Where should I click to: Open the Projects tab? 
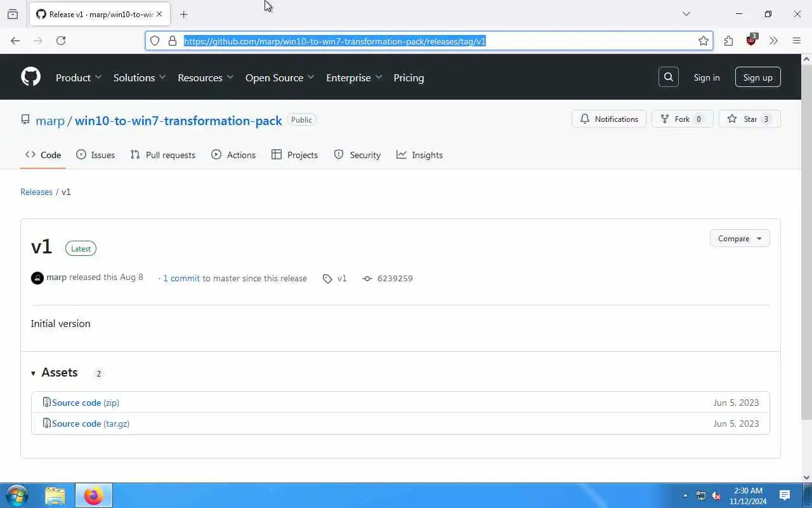pyautogui.click(x=294, y=155)
